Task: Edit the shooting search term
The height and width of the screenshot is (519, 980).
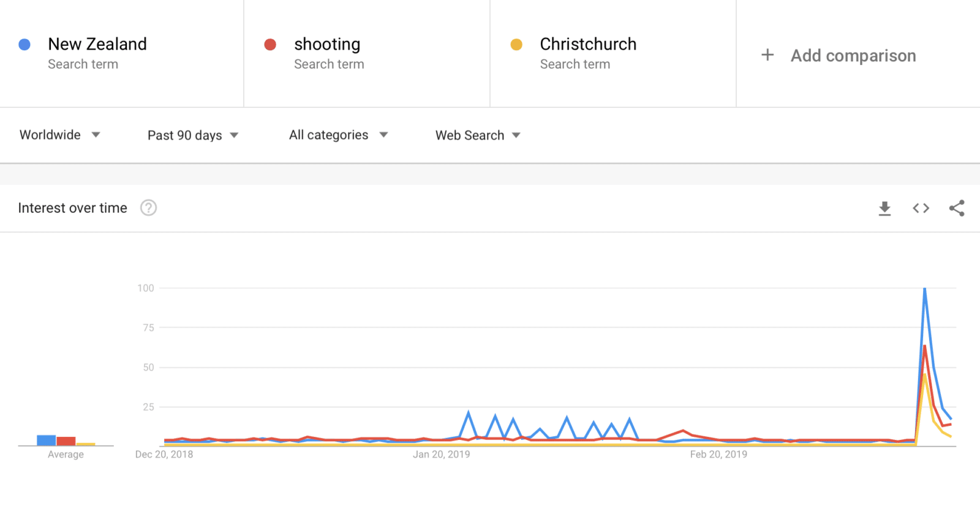Action: click(327, 45)
